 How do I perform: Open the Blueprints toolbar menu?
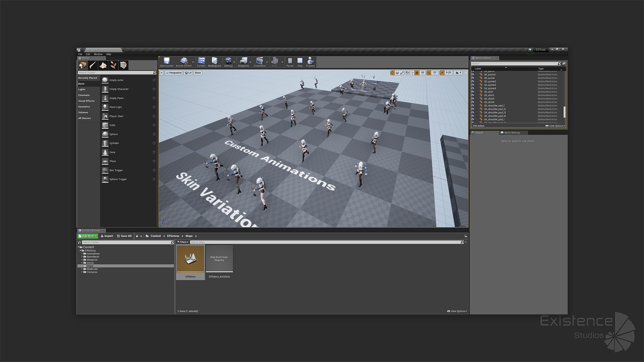tap(244, 61)
